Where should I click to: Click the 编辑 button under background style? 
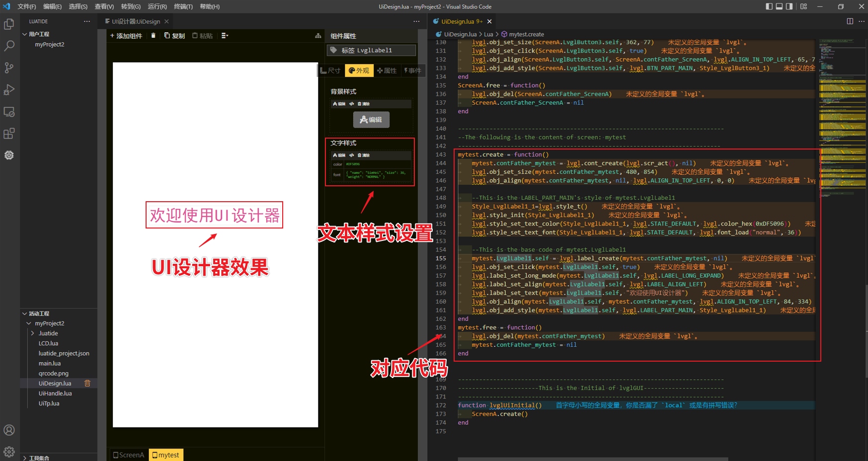pos(371,119)
